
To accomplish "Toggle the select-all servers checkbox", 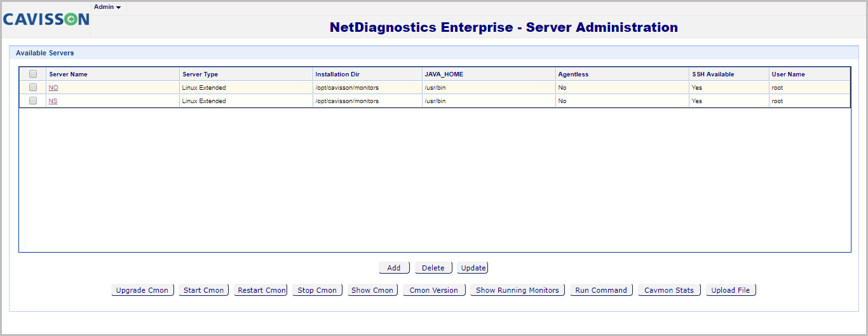I will pyautogui.click(x=33, y=74).
